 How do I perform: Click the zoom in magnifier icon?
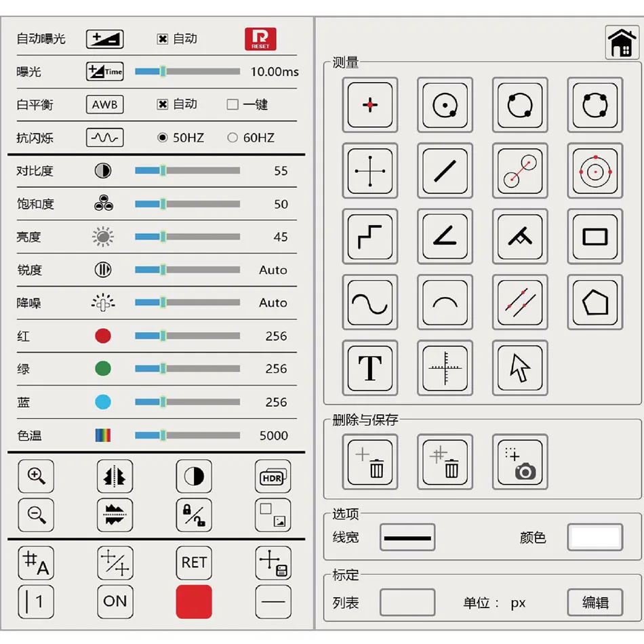click(36, 477)
